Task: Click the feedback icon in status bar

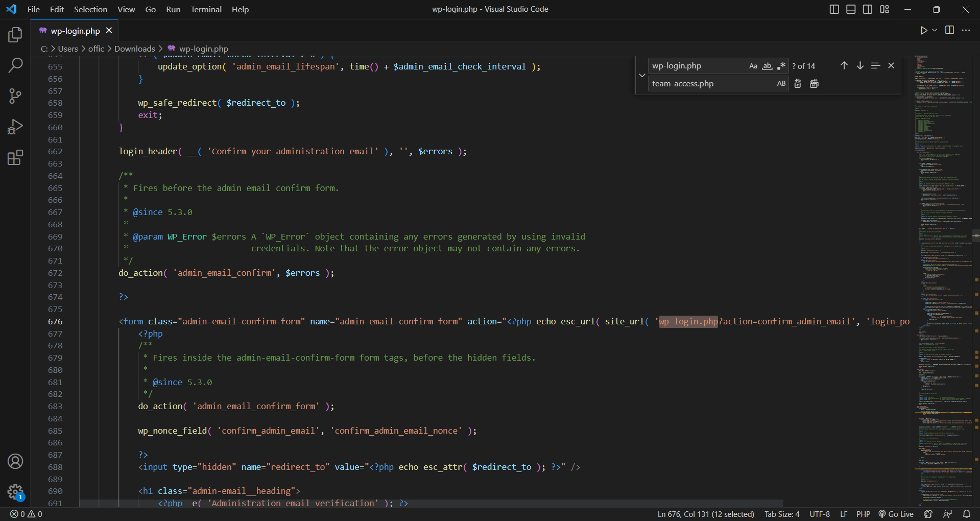Action: click(x=948, y=514)
